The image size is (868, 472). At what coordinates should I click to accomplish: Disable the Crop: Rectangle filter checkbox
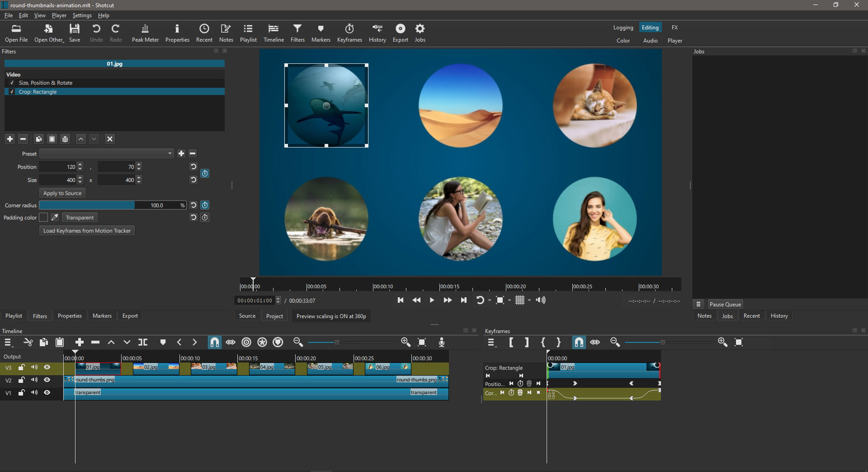tap(12, 92)
